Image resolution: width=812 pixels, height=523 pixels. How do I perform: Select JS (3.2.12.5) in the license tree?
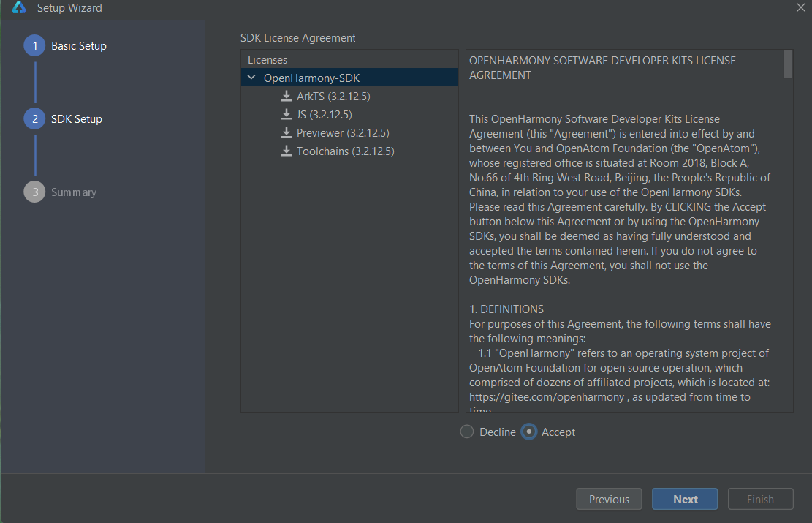point(325,115)
